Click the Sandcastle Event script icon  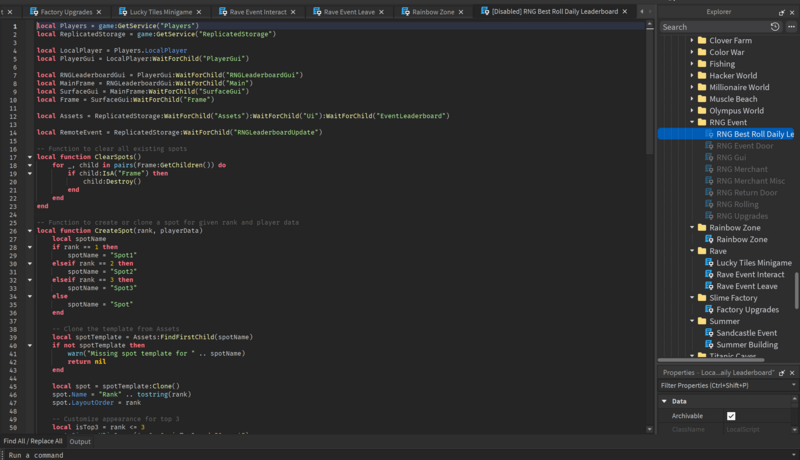click(x=709, y=333)
